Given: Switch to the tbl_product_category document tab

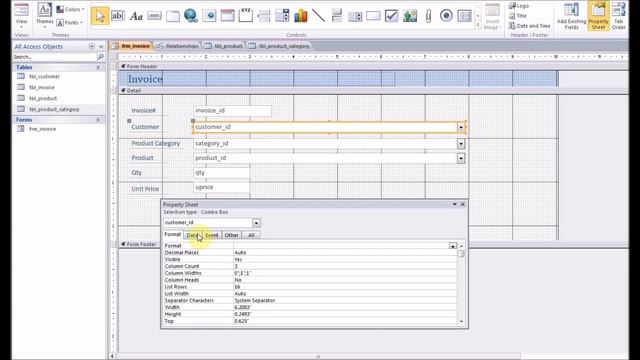Looking at the screenshot, I should (x=280, y=46).
